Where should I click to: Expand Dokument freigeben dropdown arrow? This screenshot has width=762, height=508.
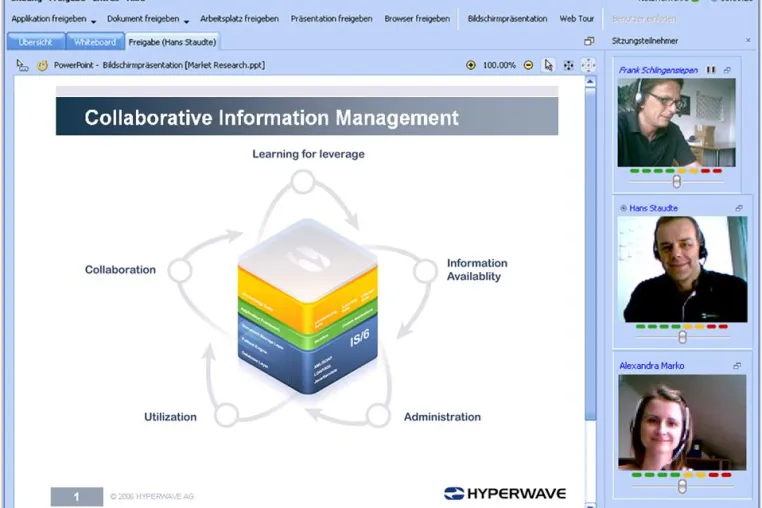(187, 21)
